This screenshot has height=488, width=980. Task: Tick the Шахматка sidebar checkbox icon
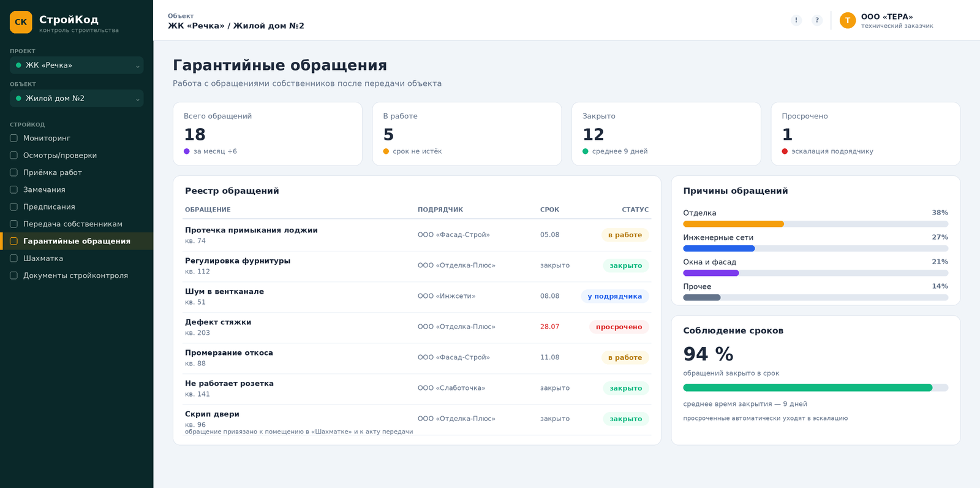(x=13, y=258)
